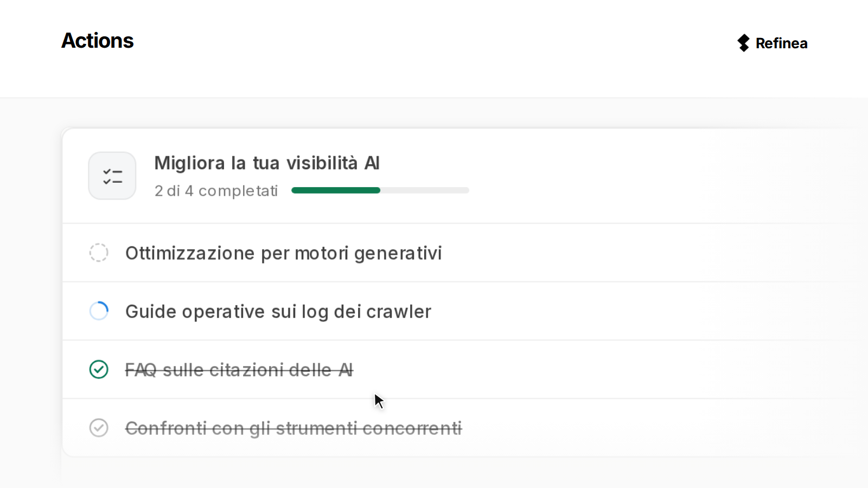Uncheck the FAQ sulle citazioni task
868x488 pixels.
click(99, 370)
